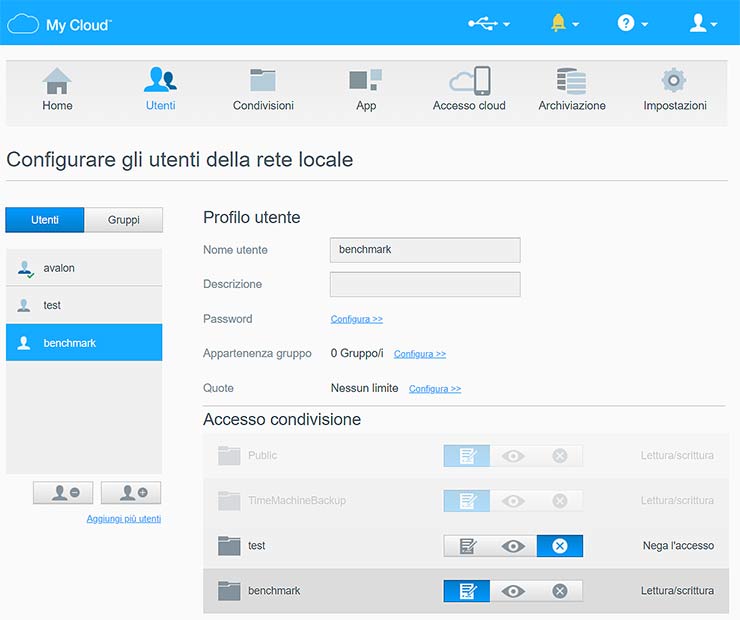The image size is (740, 620).
Task: Open the Condivisioni shares icon
Action: pos(263,82)
